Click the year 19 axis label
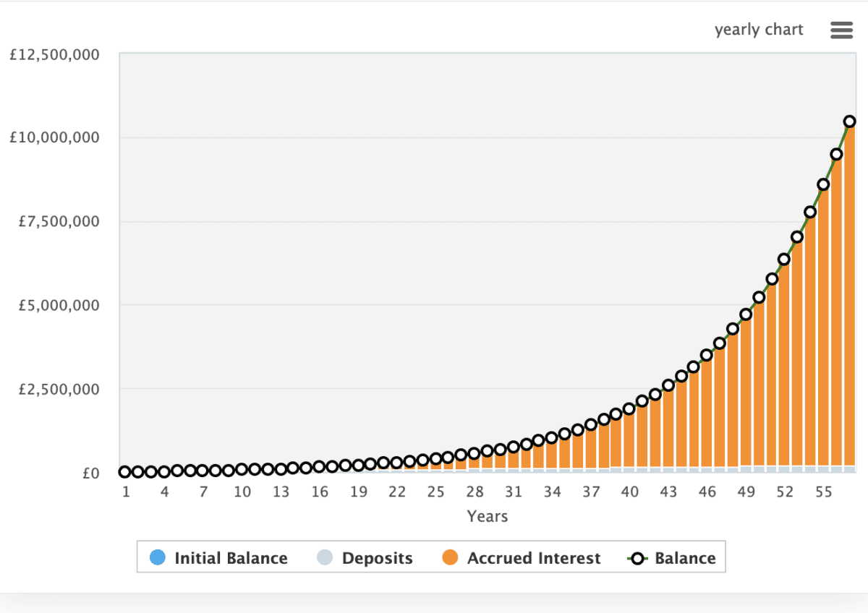Viewport: 868px width, 613px height. click(x=358, y=492)
